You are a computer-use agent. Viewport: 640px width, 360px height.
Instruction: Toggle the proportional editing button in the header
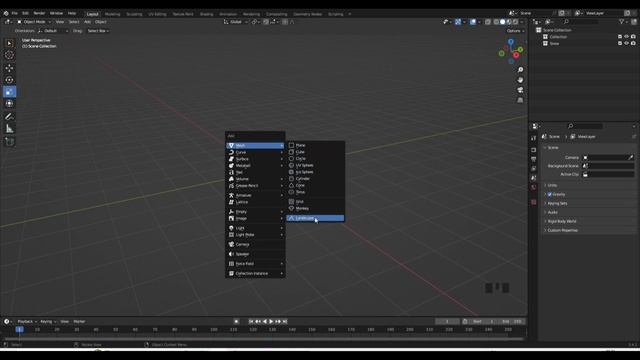[285, 22]
